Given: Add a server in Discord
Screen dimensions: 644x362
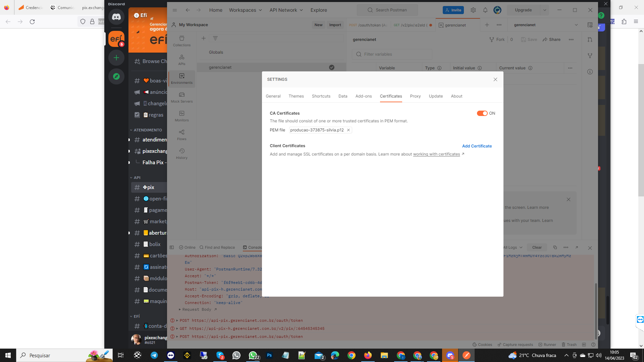Looking at the screenshot, I should tap(116, 58).
